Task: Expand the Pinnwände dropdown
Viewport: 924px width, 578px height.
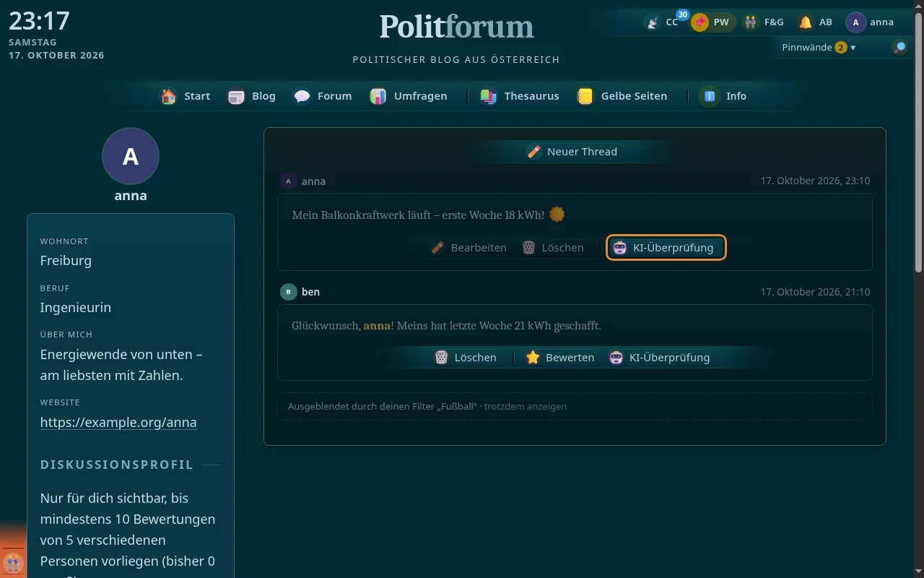Action: tap(819, 48)
